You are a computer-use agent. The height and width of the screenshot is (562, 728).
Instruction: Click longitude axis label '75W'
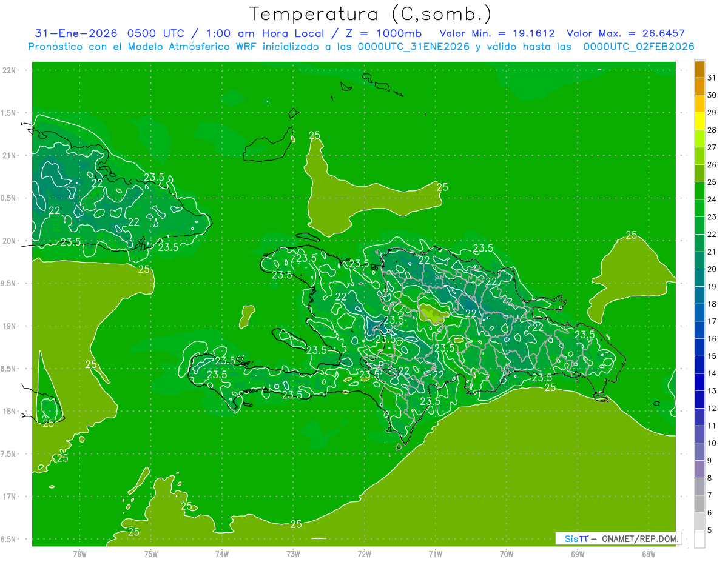(151, 554)
